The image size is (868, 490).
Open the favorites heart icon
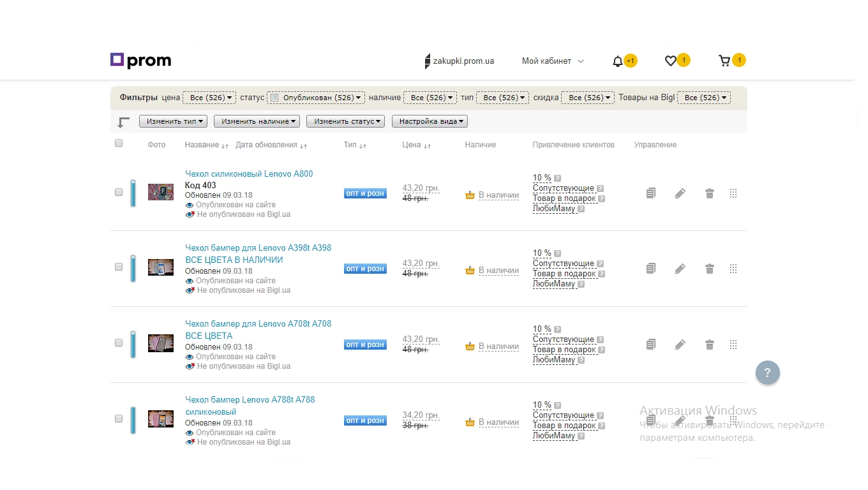point(670,61)
